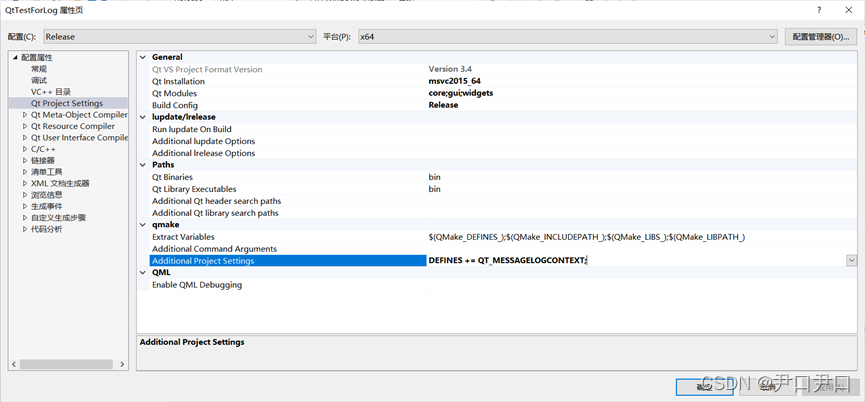Expand the 代码分析 node
This screenshot has width=865, height=402.
[x=25, y=229]
